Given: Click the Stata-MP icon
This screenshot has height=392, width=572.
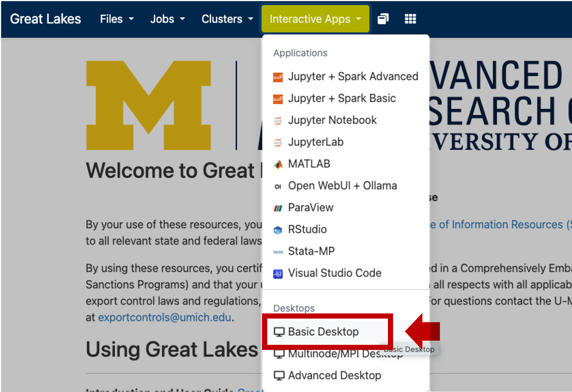Looking at the screenshot, I should pyautogui.click(x=278, y=252).
